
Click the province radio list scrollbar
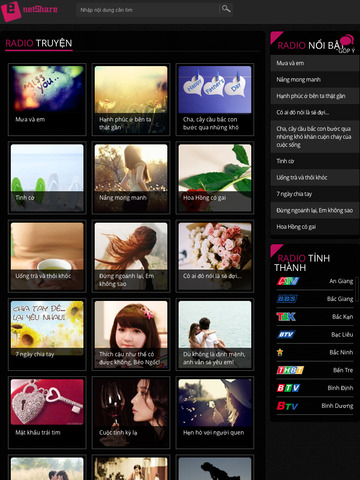[357, 289]
